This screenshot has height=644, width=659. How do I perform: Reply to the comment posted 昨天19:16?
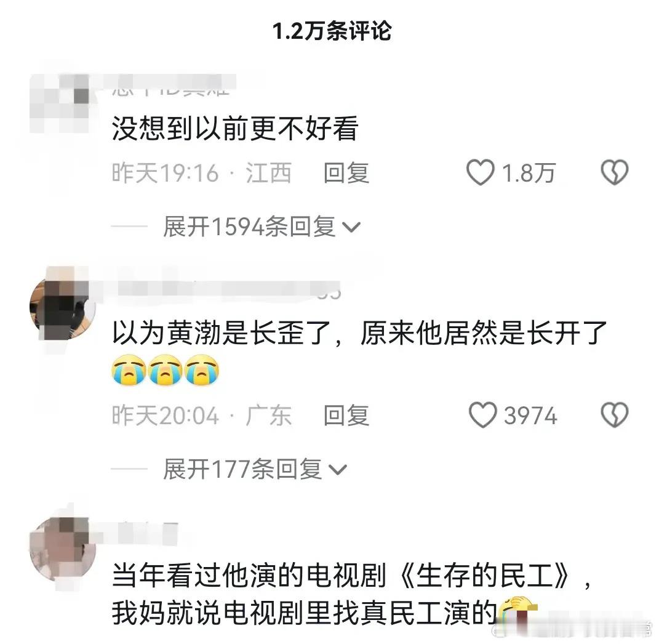point(346,173)
